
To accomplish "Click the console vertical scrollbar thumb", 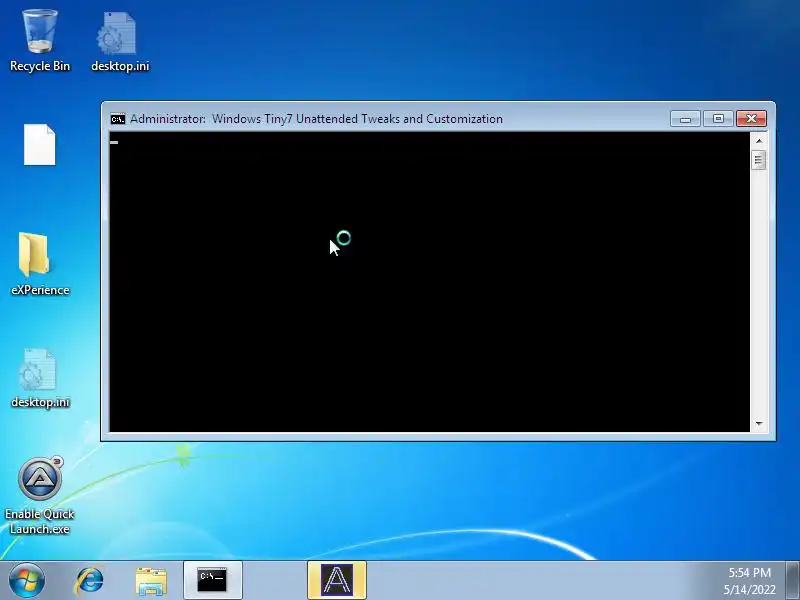I will [x=759, y=161].
